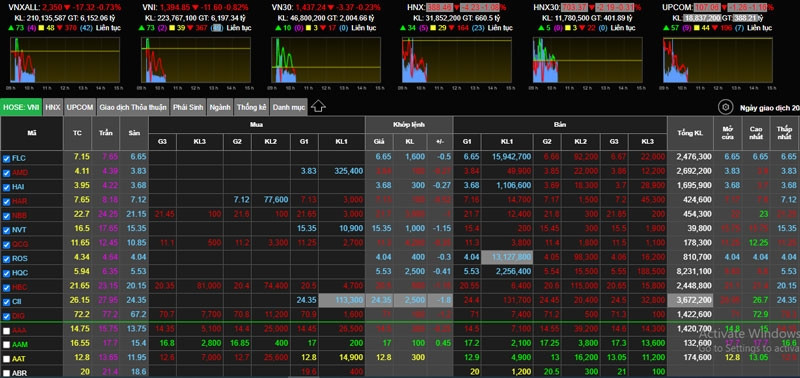Open the VNXALL index chart
The width and height of the screenshot is (800, 378).
(x=65, y=60)
